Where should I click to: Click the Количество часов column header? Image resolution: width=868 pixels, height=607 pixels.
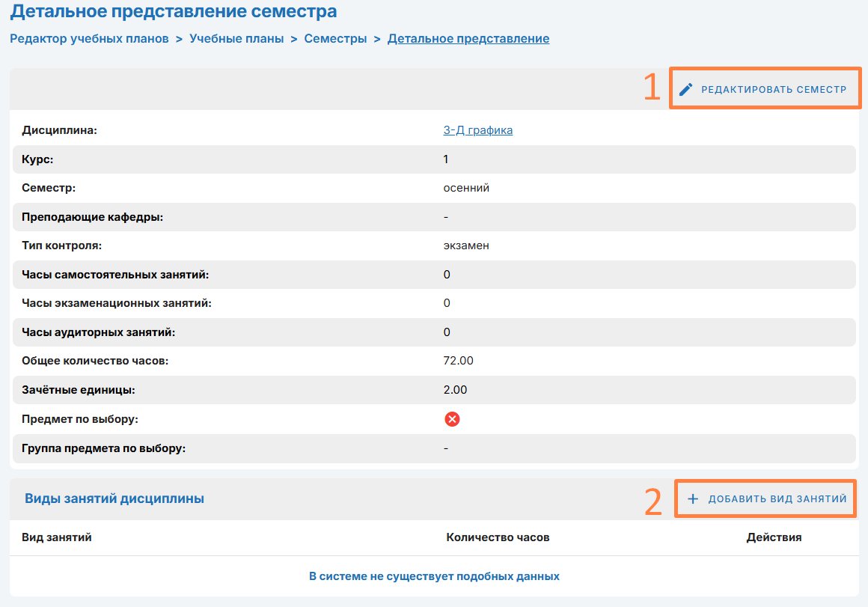point(498,537)
